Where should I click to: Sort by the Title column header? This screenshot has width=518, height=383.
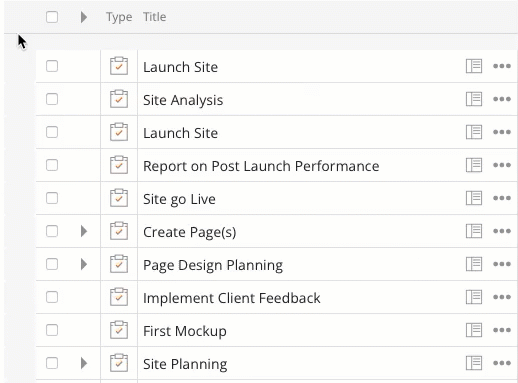155,17
